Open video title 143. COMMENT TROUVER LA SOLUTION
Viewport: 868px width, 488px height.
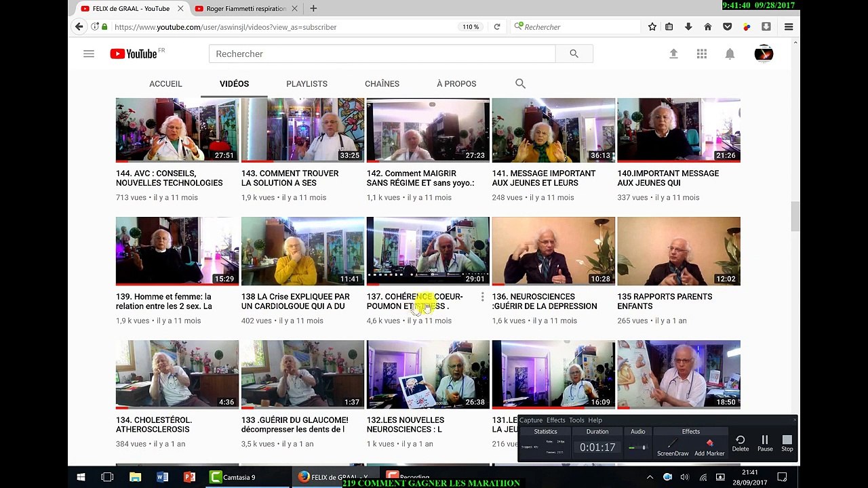[x=290, y=178]
